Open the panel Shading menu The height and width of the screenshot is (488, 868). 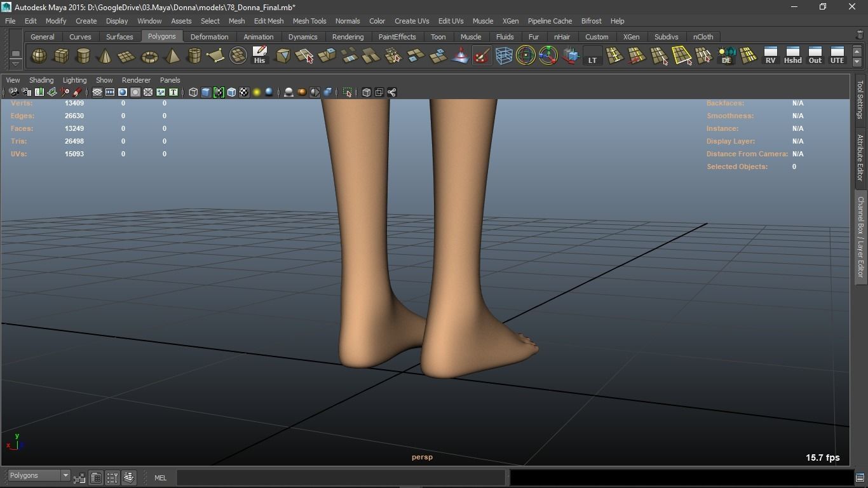tap(41, 80)
